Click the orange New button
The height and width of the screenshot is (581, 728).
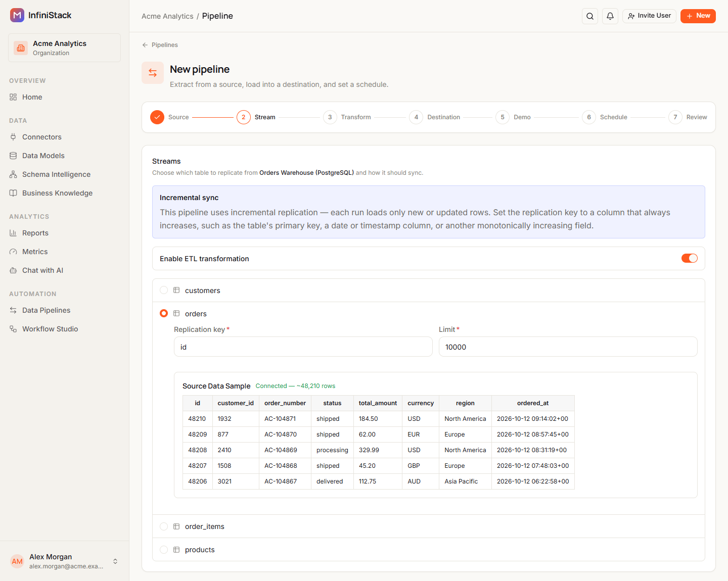click(698, 16)
